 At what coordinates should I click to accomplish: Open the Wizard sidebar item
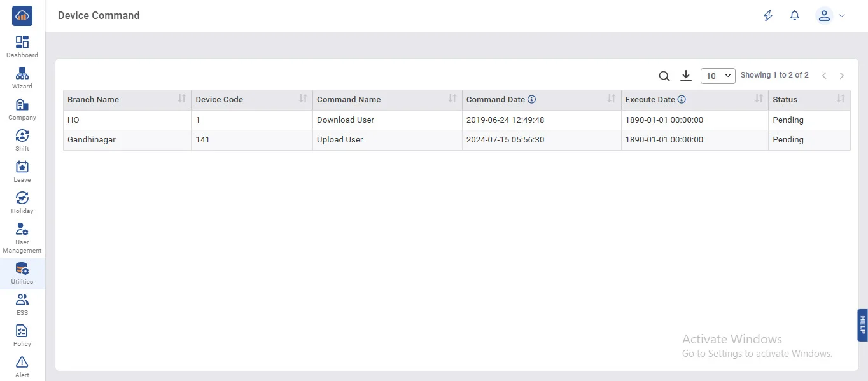(x=22, y=78)
